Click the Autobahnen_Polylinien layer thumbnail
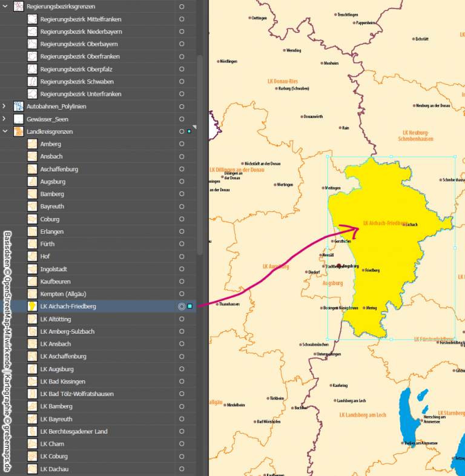The height and width of the screenshot is (476, 465). 19,107
